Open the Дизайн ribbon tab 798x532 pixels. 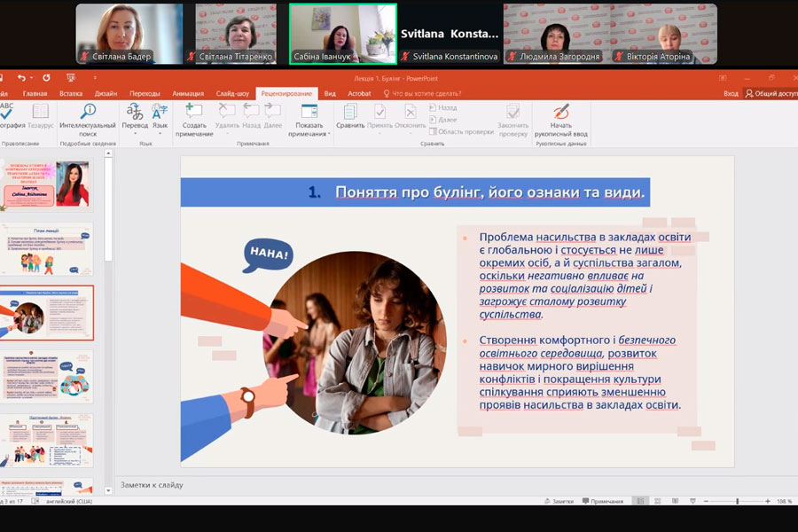point(106,93)
